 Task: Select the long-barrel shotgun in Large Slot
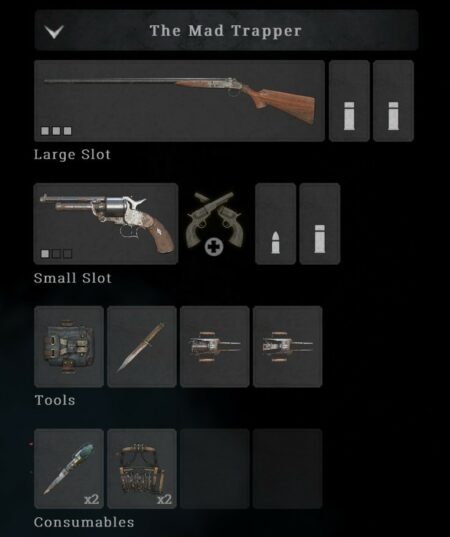179,101
